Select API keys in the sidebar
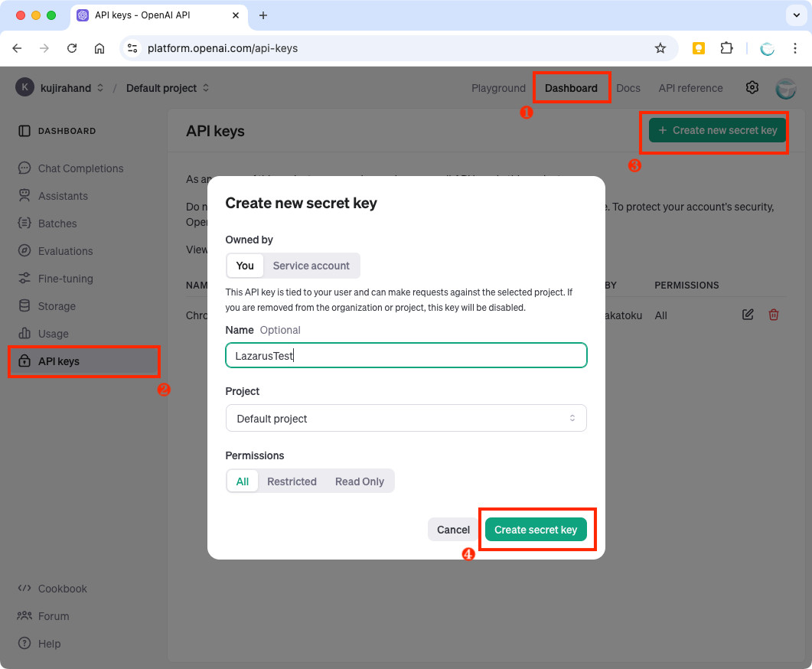 (83, 361)
